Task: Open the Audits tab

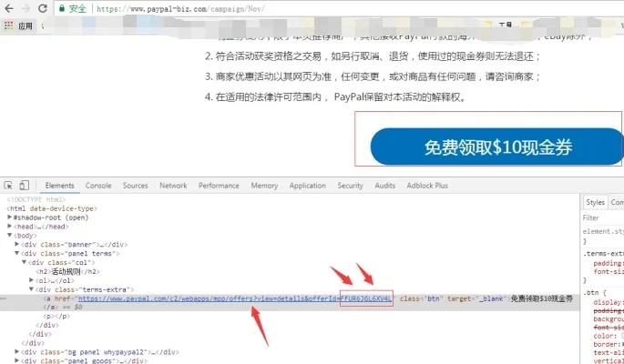Action: click(x=384, y=186)
